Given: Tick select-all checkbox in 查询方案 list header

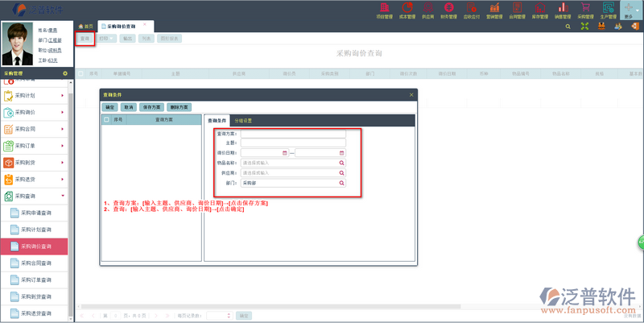Looking at the screenshot, I should tap(106, 119).
